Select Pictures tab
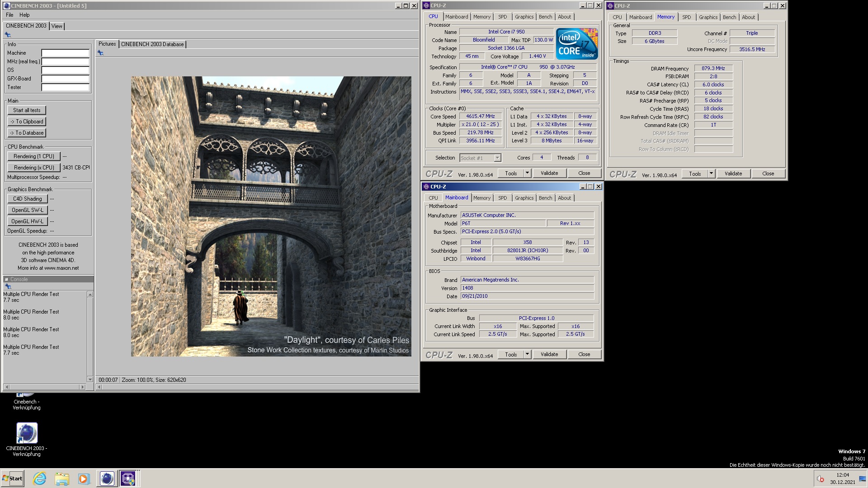The width and height of the screenshot is (868, 488). point(107,44)
